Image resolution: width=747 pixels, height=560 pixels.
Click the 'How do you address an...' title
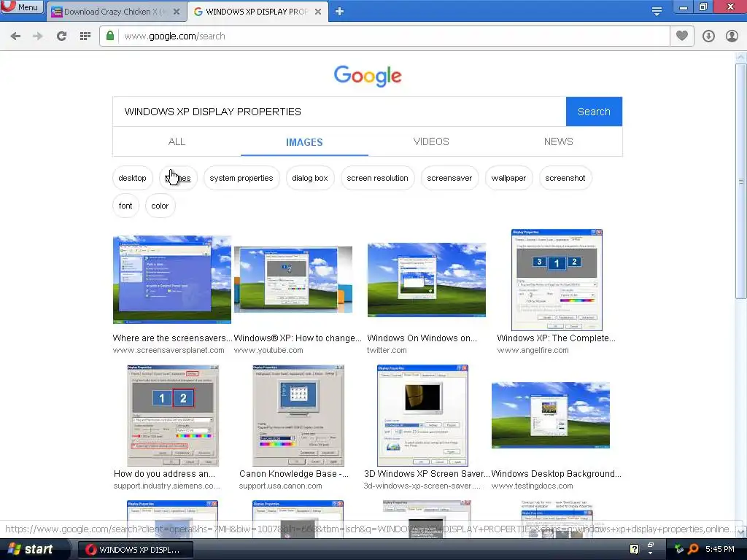(x=164, y=474)
